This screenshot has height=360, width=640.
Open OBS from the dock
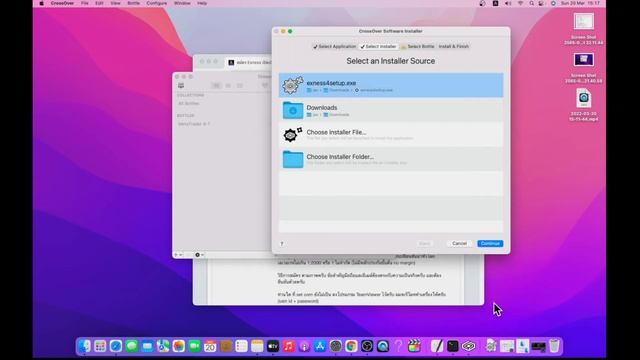367,346
